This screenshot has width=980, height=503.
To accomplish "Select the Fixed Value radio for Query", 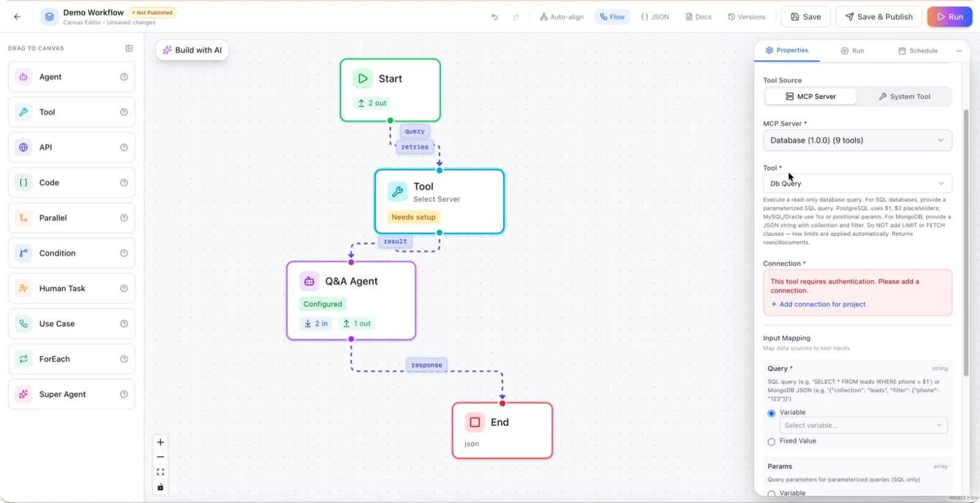I will point(771,442).
